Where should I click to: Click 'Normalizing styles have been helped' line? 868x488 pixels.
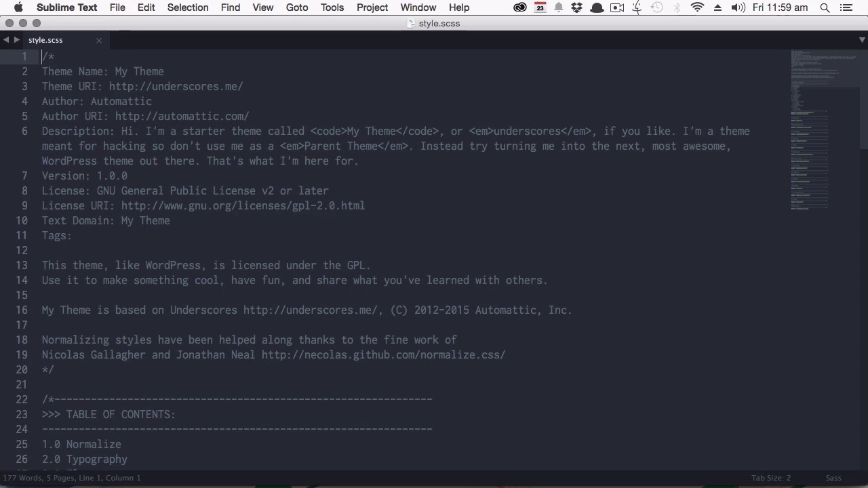(250, 340)
